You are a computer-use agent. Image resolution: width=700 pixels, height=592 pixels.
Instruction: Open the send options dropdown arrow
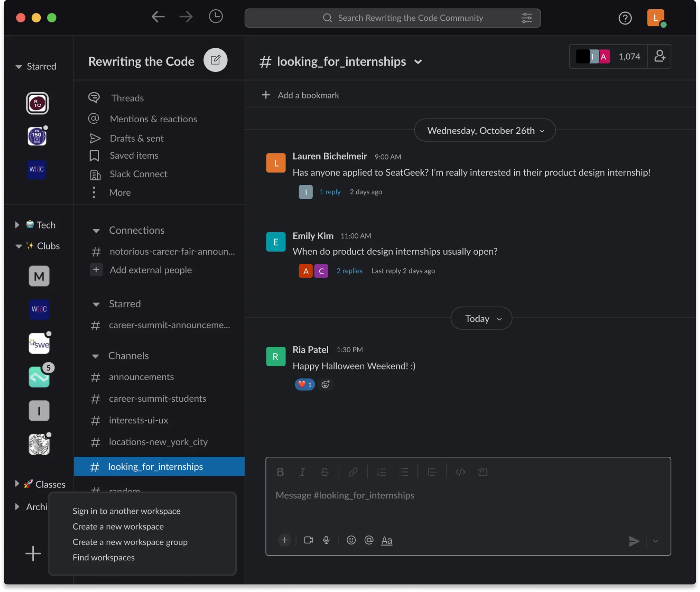655,541
